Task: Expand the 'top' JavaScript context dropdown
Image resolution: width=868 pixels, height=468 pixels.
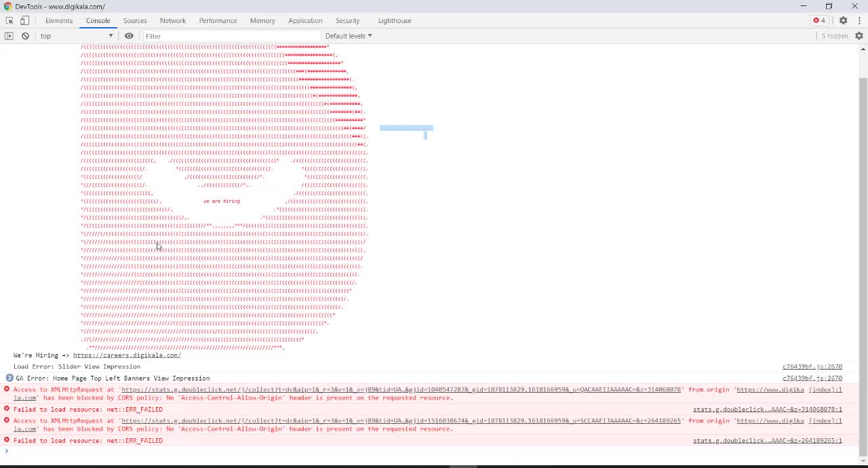Action: tap(76, 36)
